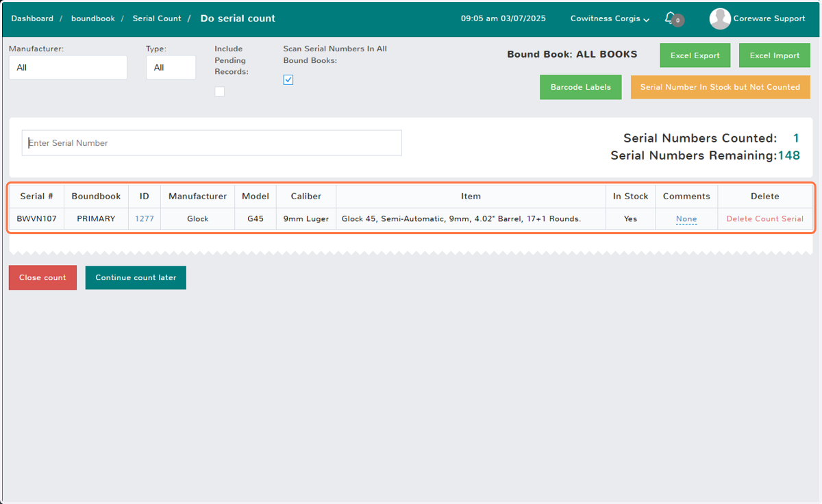Click the Serial # column header
This screenshot has width=822, height=504.
point(36,196)
